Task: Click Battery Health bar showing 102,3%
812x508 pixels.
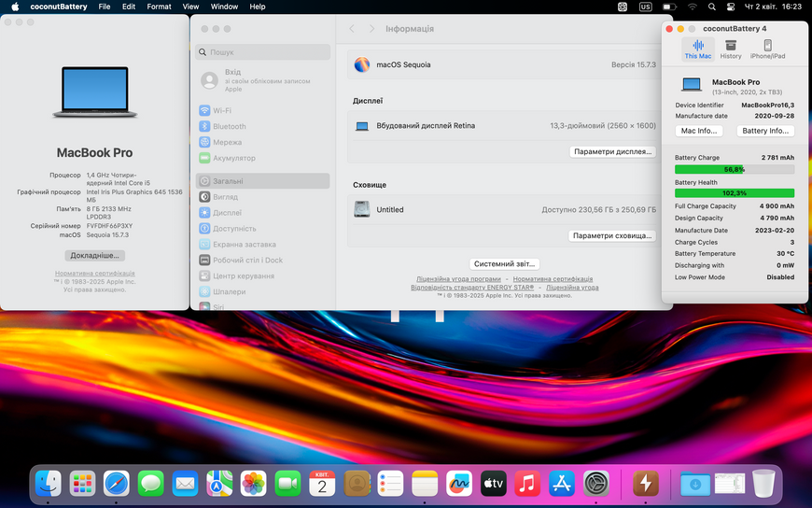Action: [x=735, y=192]
